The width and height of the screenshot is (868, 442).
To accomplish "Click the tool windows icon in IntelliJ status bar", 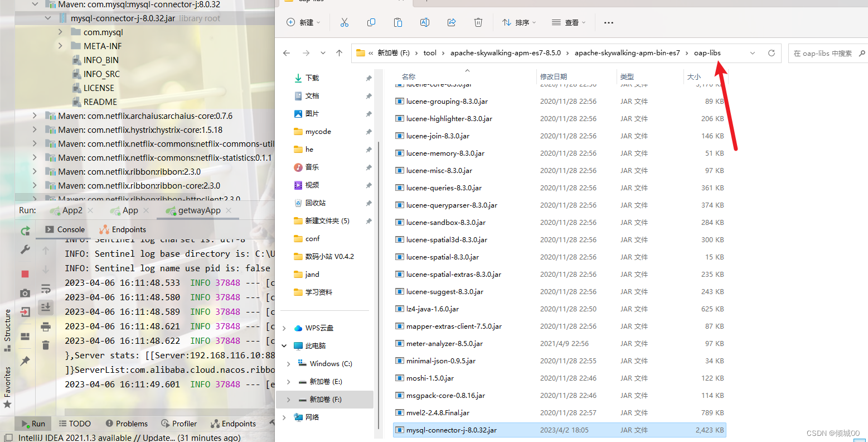I will tap(8, 438).
